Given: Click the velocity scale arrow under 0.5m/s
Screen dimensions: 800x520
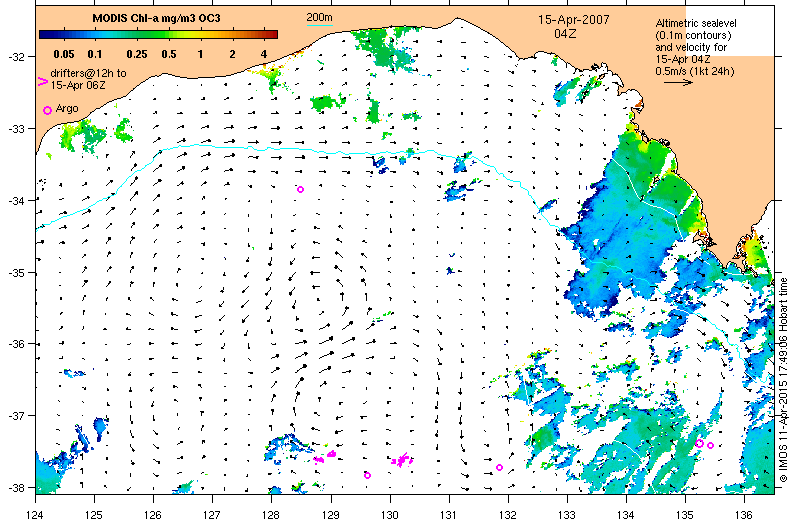Looking at the screenshot, I should pyautogui.click(x=678, y=82).
